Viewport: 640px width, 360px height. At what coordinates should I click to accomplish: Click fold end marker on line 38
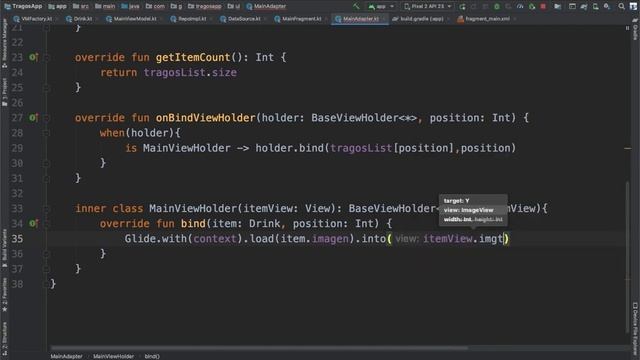[x=46, y=284]
